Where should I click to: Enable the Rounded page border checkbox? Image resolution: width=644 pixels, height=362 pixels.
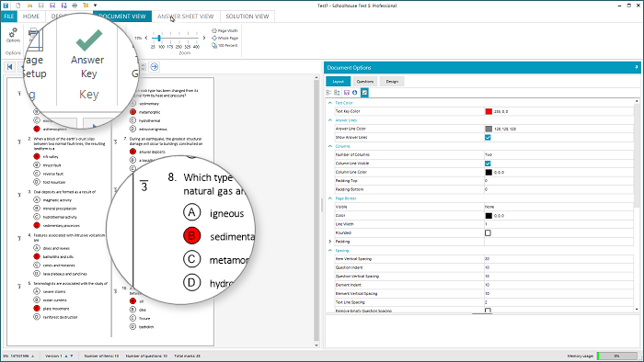[x=488, y=232]
